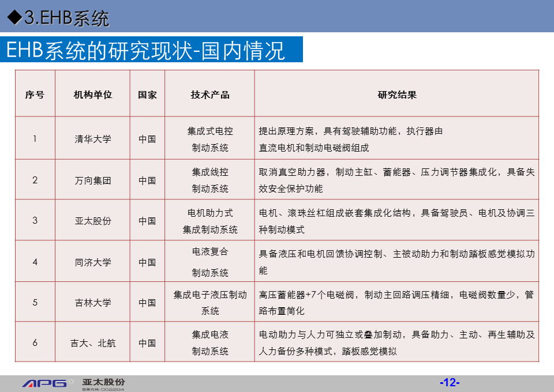This screenshot has width=554, height=392.
Task: Click serial number 1 in the table
Action: tap(35, 139)
